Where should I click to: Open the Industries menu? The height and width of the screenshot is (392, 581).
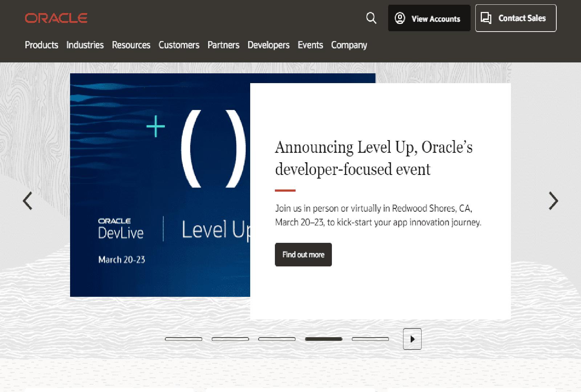(85, 45)
